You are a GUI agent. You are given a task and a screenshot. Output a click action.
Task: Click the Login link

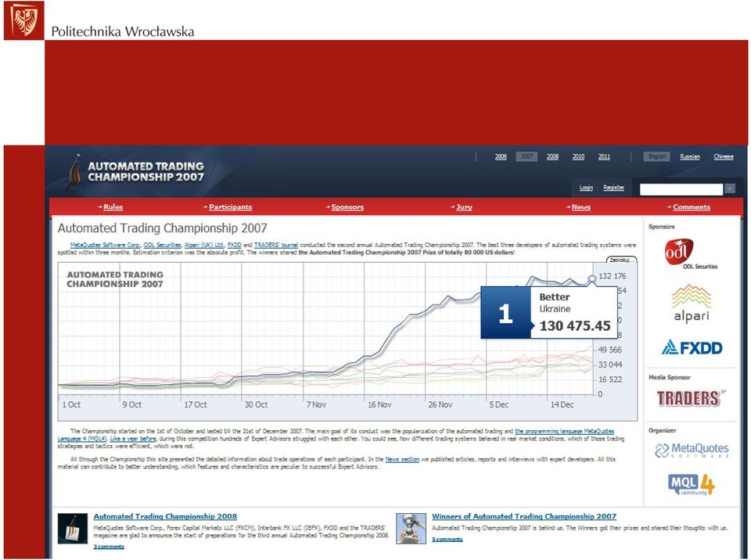coord(586,188)
